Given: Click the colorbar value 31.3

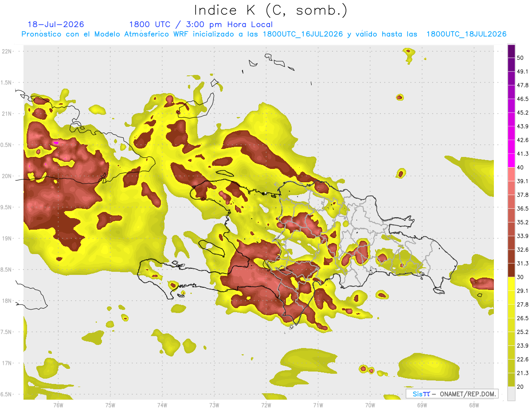Looking at the screenshot, I should 523,264.
